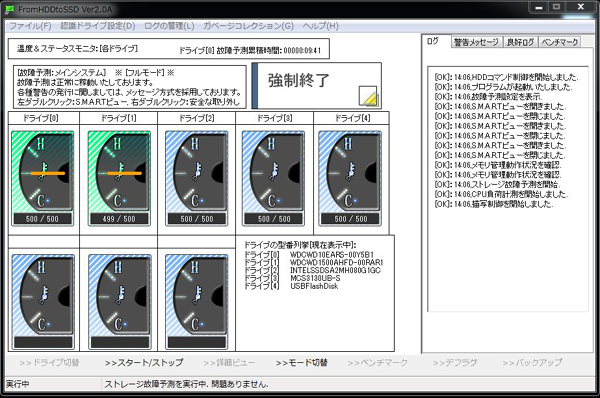Minimize the FromHDDtoSSD window

coord(538,7)
